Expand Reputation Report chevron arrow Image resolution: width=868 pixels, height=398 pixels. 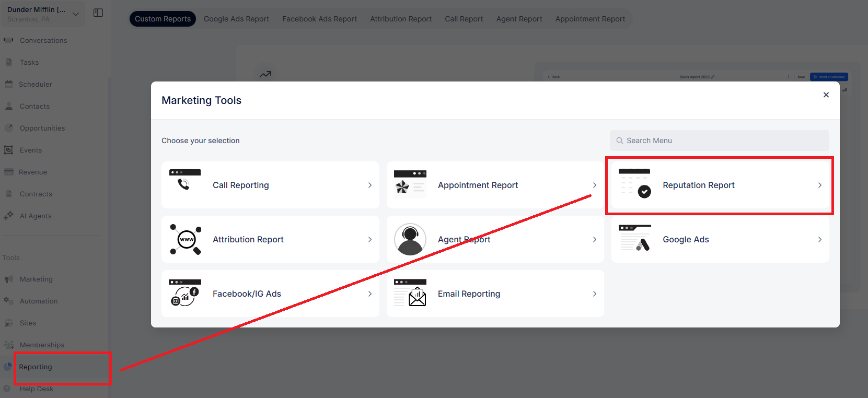coord(820,185)
